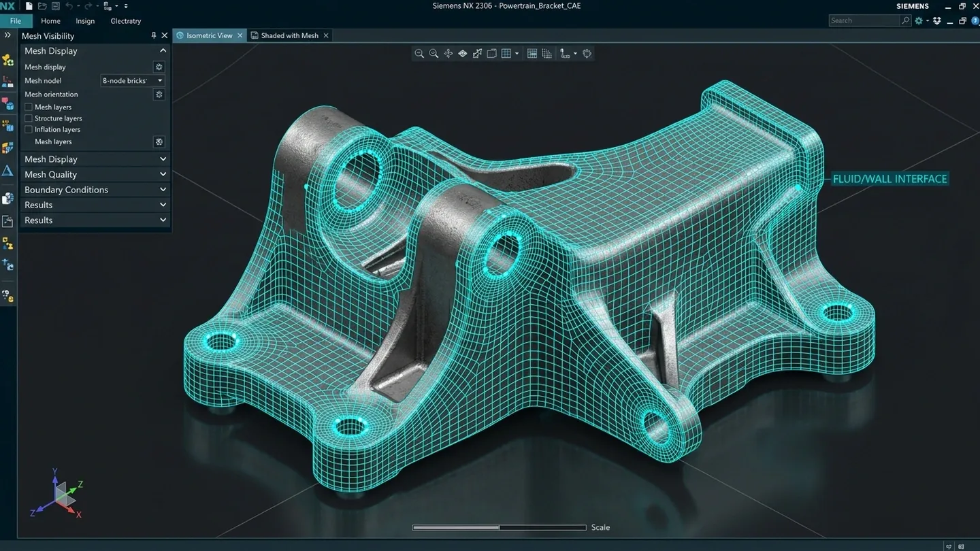Screen dimensions: 980x551
Task: Click the gear icon beside Mesh display
Action: coord(159,67)
